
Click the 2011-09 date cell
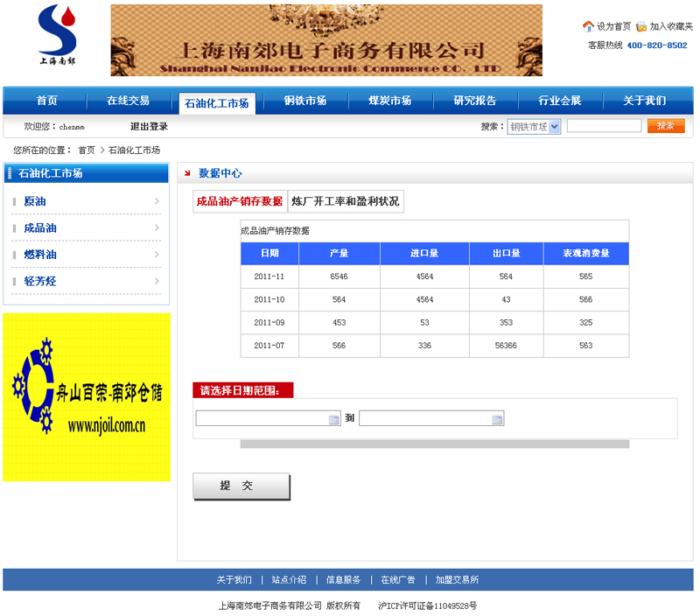click(269, 322)
